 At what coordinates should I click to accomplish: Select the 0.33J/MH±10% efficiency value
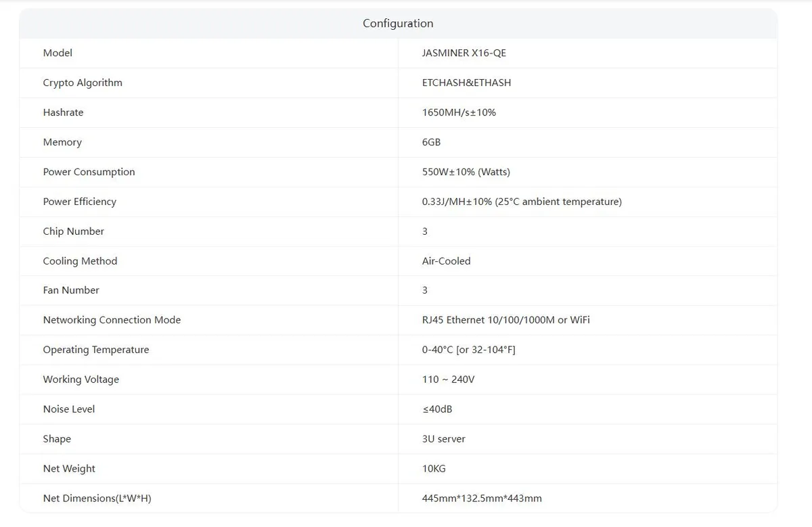tap(522, 202)
